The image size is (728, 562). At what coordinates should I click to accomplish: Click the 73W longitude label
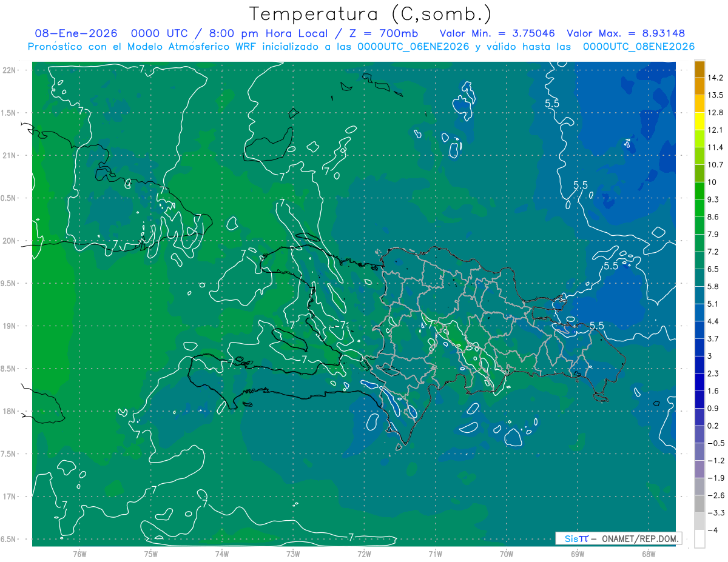click(x=293, y=554)
